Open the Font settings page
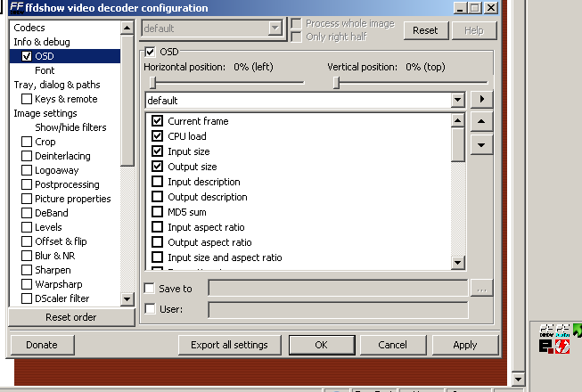582x392 pixels. (x=45, y=70)
